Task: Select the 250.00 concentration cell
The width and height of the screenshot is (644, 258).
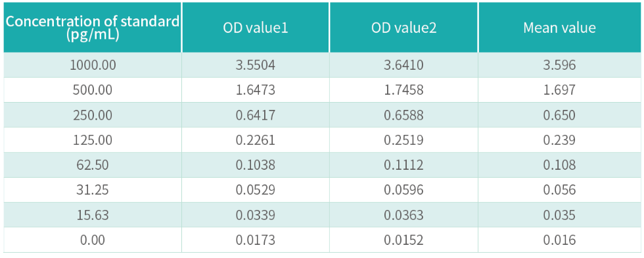Action: pos(93,115)
